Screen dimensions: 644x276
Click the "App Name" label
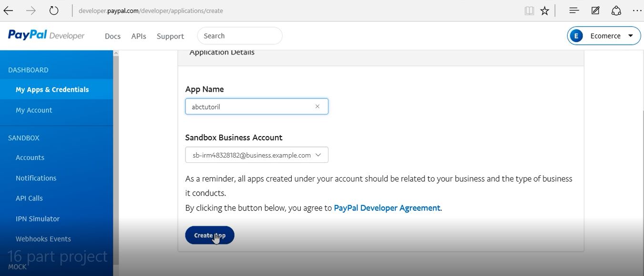204,89
